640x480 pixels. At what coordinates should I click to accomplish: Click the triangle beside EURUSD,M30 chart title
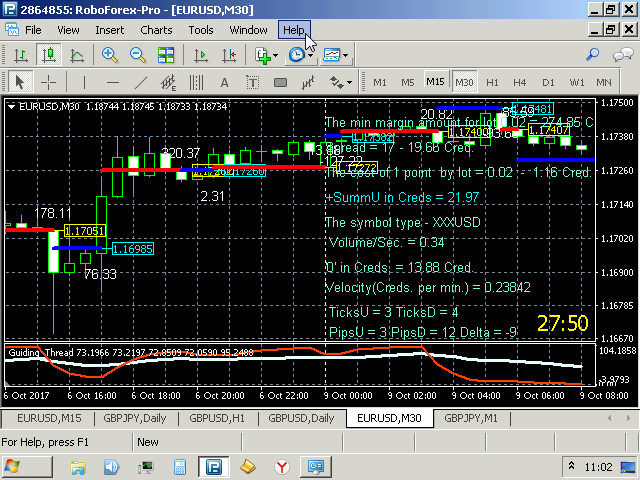(11, 107)
